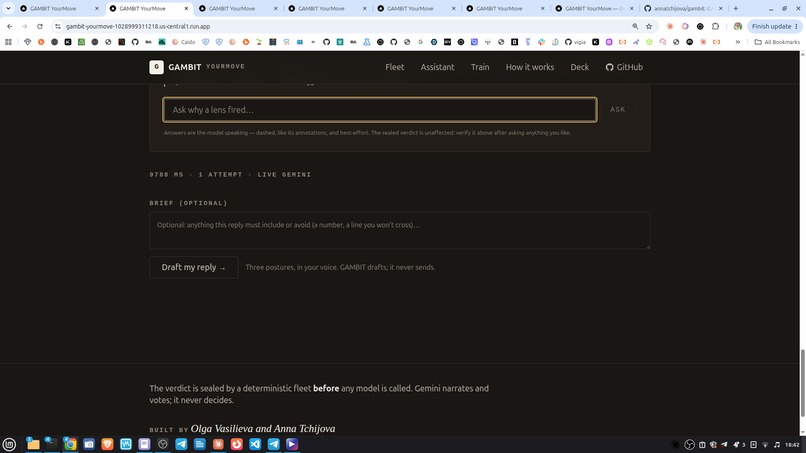
Task: Click the Finish update button
Action: point(775,26)
